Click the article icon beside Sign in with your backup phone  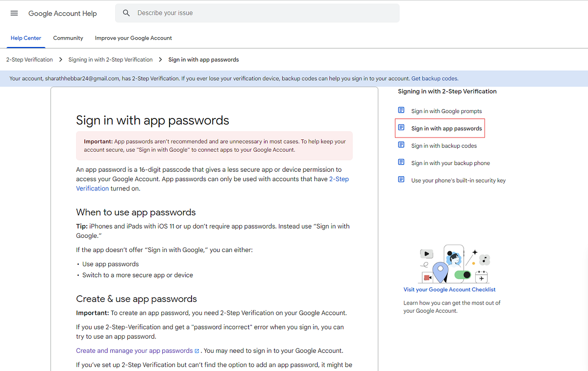coord(401,162)
